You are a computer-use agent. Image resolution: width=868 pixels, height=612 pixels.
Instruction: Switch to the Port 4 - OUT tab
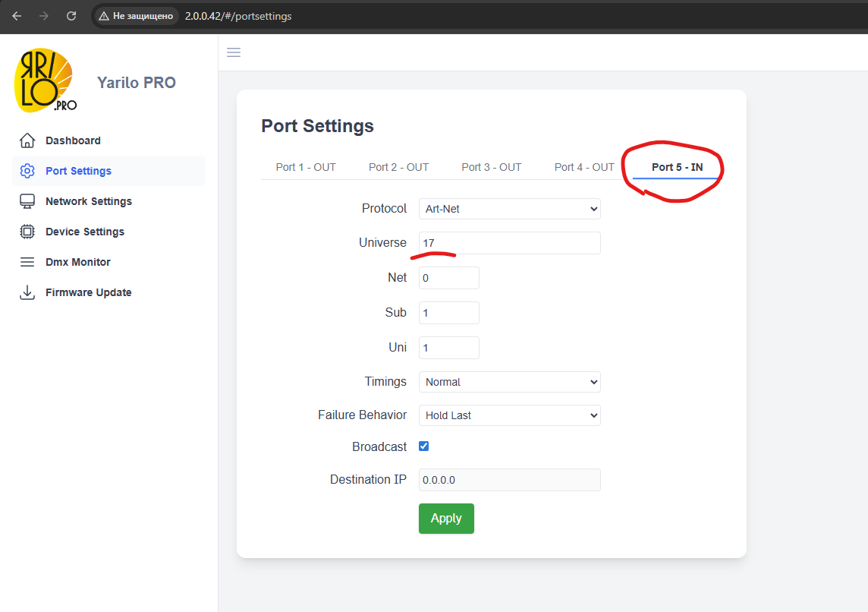[584, 167]
